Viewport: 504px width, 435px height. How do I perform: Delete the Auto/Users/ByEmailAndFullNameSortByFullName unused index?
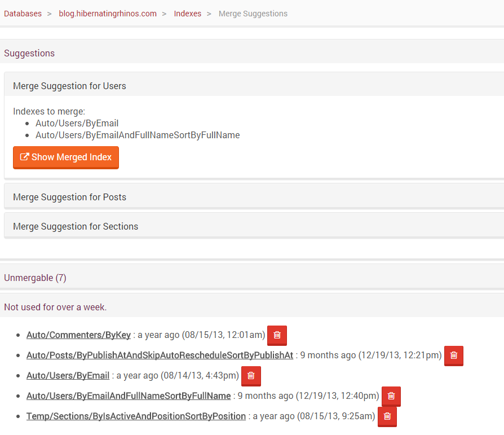click(x=391, y=396)
